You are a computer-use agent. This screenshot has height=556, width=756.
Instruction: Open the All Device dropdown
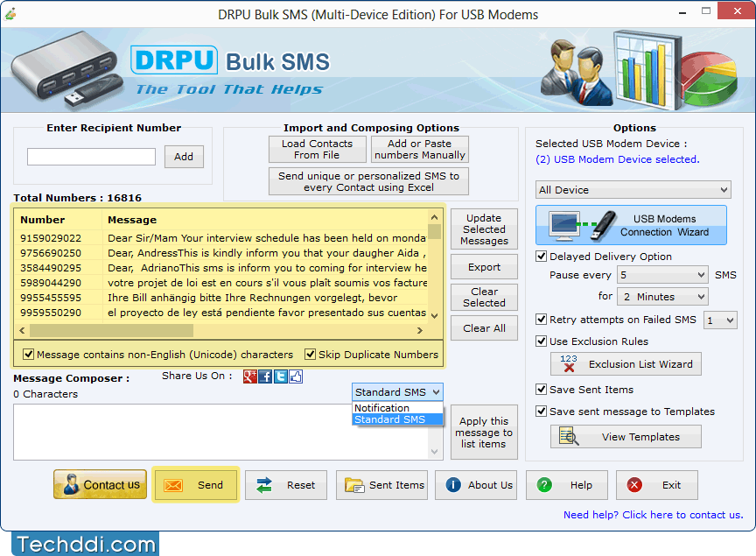pyautogui.click(x=633, y=190)
